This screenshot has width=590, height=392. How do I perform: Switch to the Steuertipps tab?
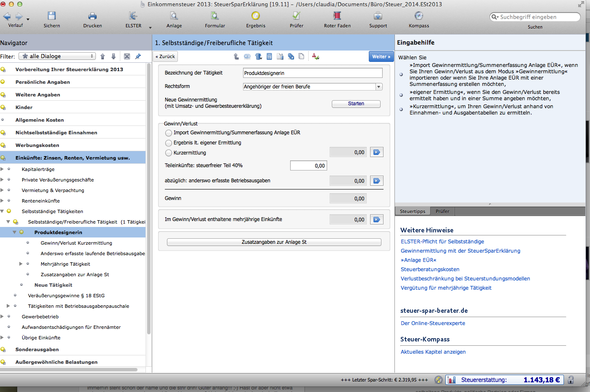click(x=412, y=211)
